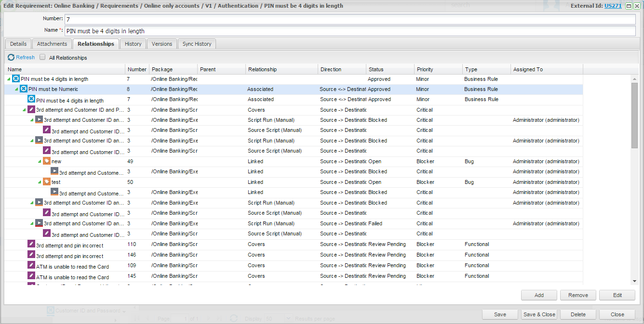Click the Refresh icon in relationships toolbar
The width and height of the screenshot is (644, 324).
point(11,57)
